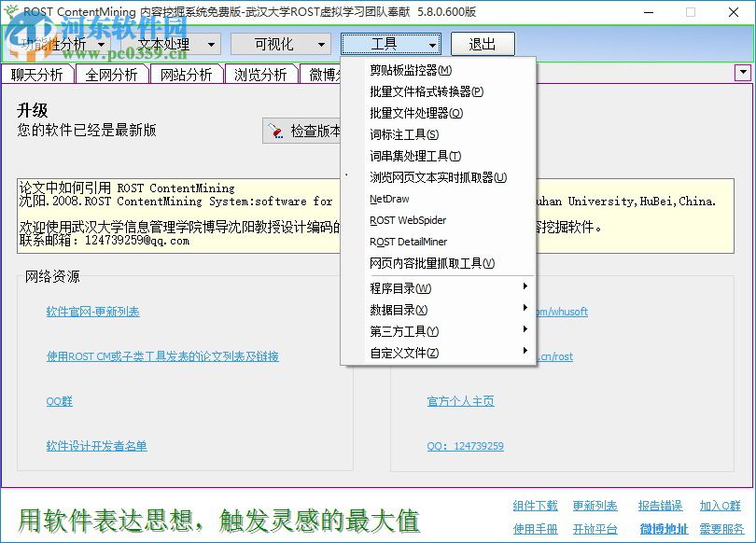
Task: Click the magnifier icon on 检查版本 button
Action: click(x=275, y=131)
